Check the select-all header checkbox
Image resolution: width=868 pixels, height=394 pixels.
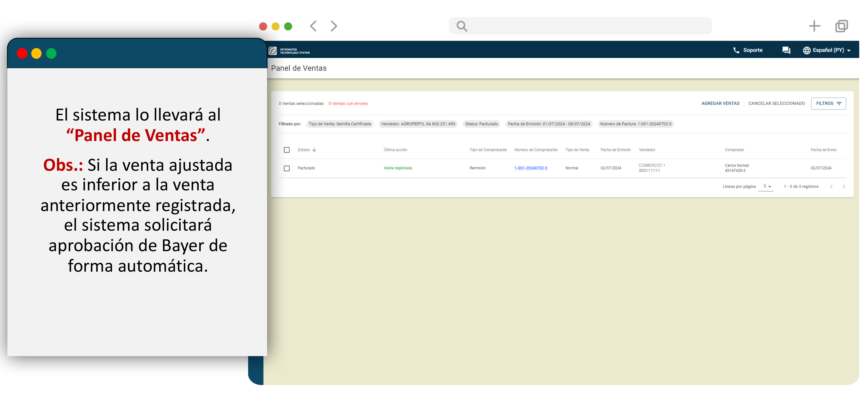click(x=287, y=150)
